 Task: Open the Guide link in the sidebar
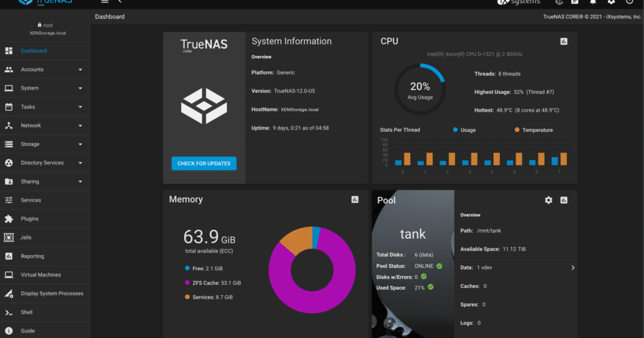tap(27, 331)
